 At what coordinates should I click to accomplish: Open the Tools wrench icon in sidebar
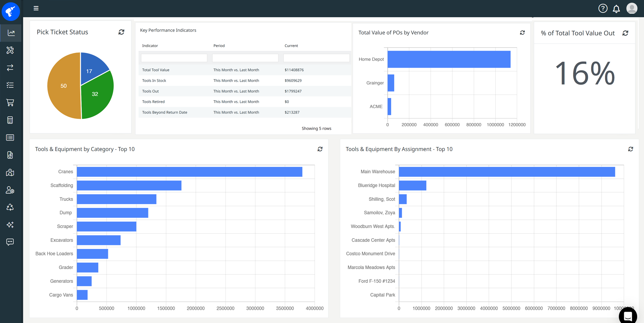10,50
